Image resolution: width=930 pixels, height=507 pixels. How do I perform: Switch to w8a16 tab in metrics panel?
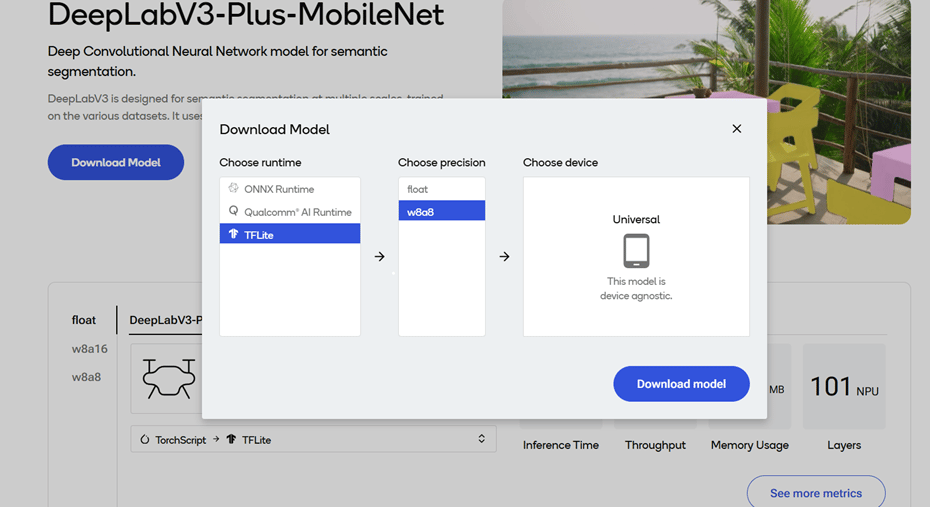(x=90, y=349)
